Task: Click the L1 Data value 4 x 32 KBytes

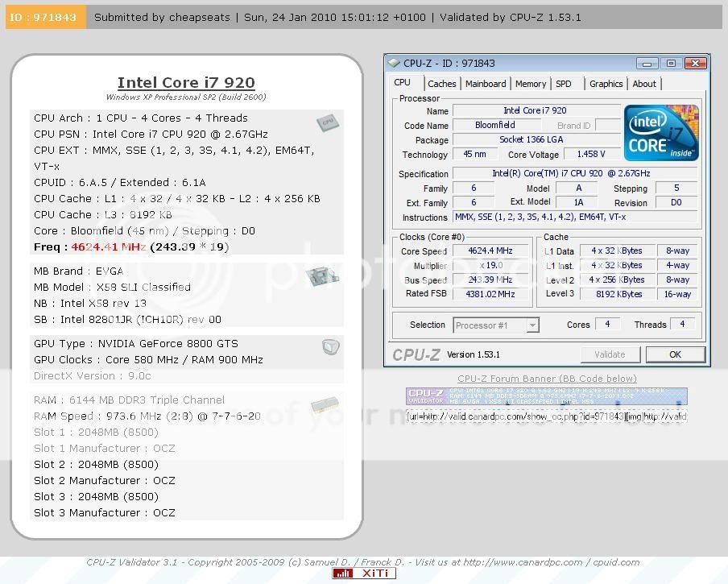Action: point(618,251)
